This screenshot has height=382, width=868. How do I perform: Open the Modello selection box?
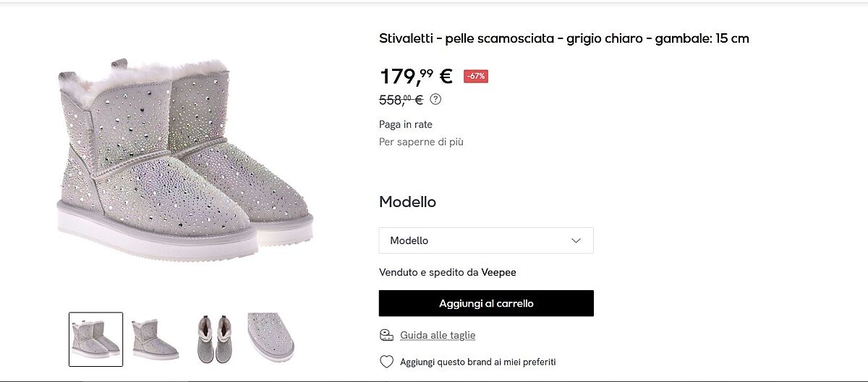[485, 240]
